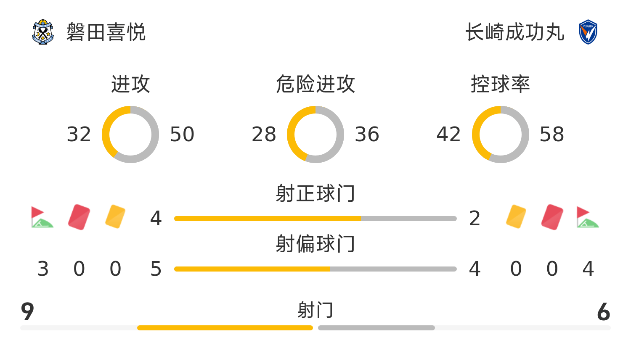631x364 pixels.
Task: Click the away team yellow card icon
Action: click(516, 217)
